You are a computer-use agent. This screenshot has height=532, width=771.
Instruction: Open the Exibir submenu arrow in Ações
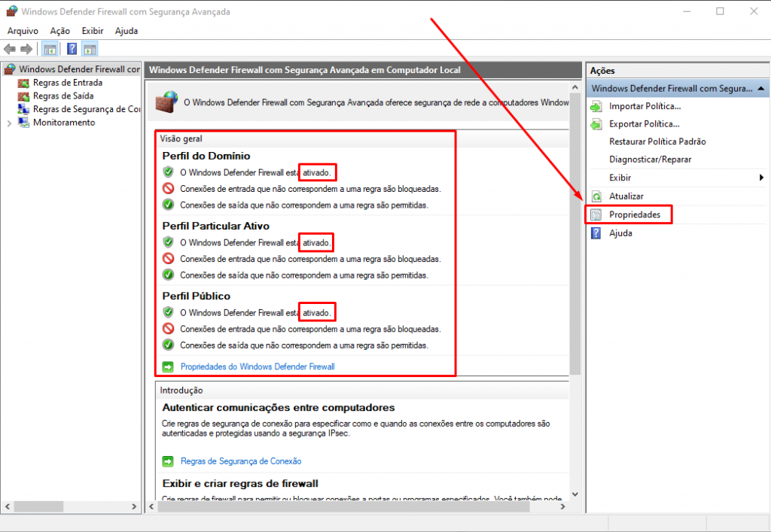tap(761, 178)
